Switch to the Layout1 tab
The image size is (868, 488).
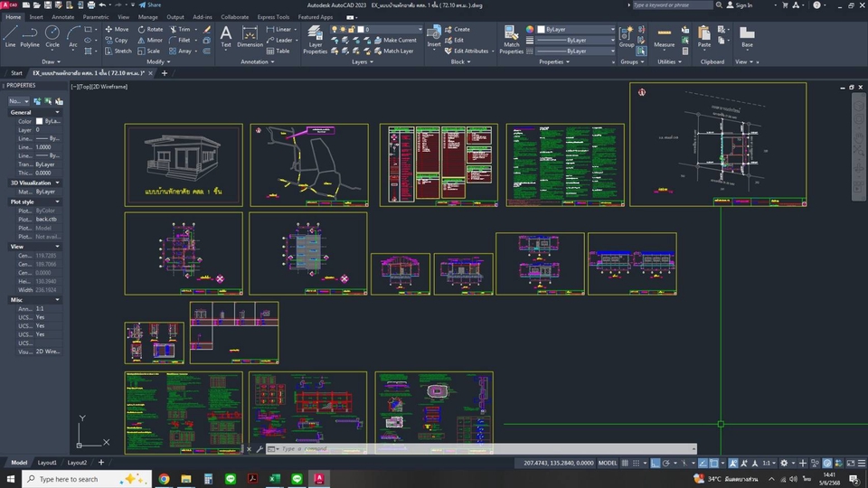tap(46, 463)
